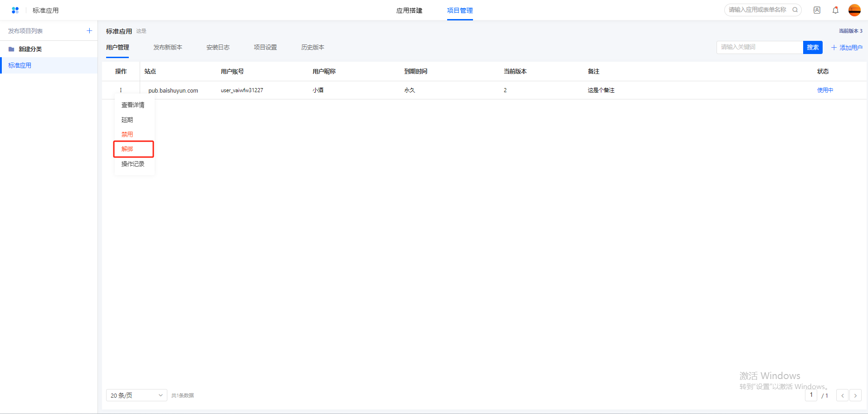Screen dimensions: 868x414
Task: Choose 禁用 in the action menu
Action: pyautogui.click(x=127, y=134)
